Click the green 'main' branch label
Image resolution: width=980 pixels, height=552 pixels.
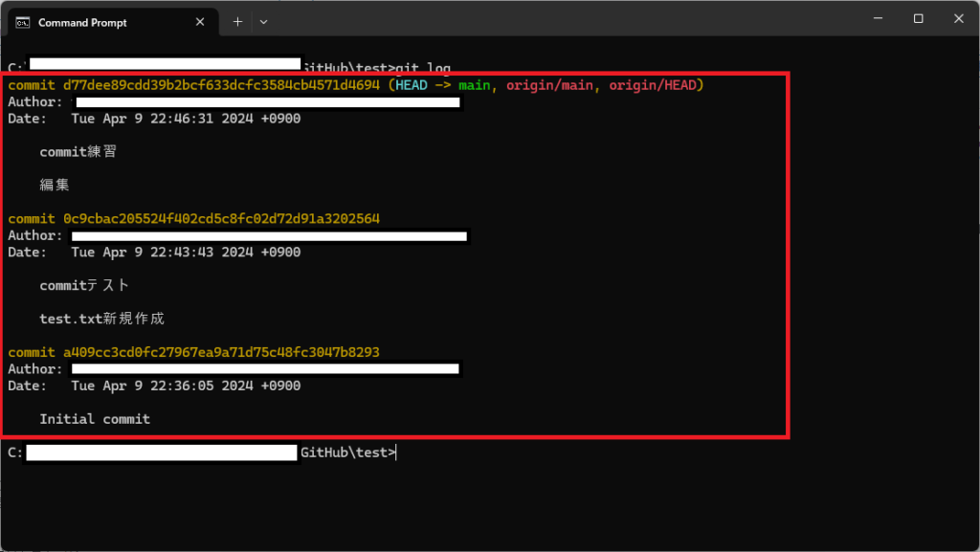coord(475,85)
